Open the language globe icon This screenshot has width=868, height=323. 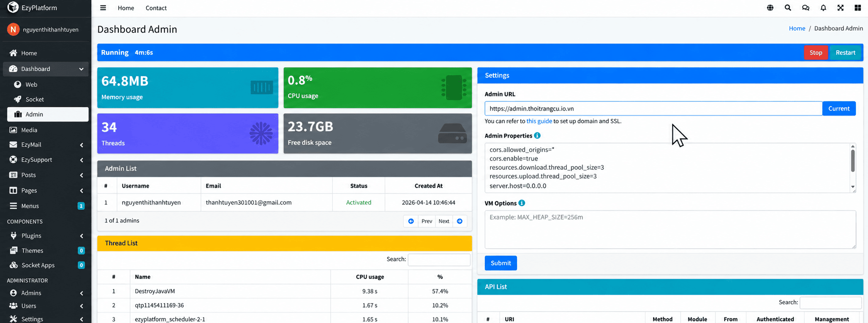[770, 8]
